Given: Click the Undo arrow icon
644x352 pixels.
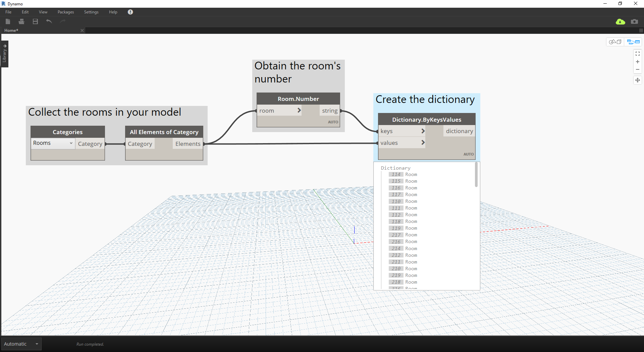Looking at the screenshot, I should click(49, 21).
